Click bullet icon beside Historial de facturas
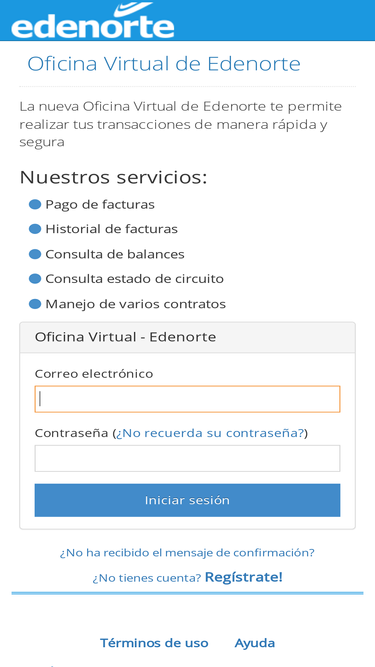Image resolution: width=375 pixels, height=667 pixels. coord(35,229)
